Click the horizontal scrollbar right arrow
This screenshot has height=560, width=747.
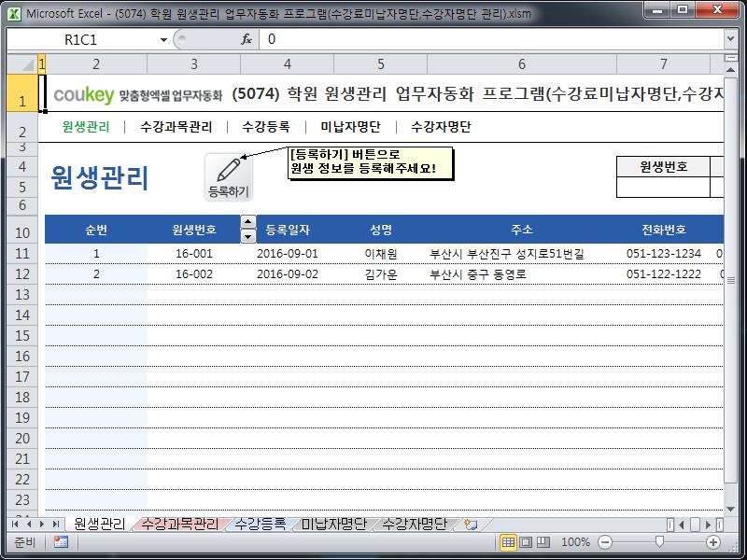(x=709, y=525)
